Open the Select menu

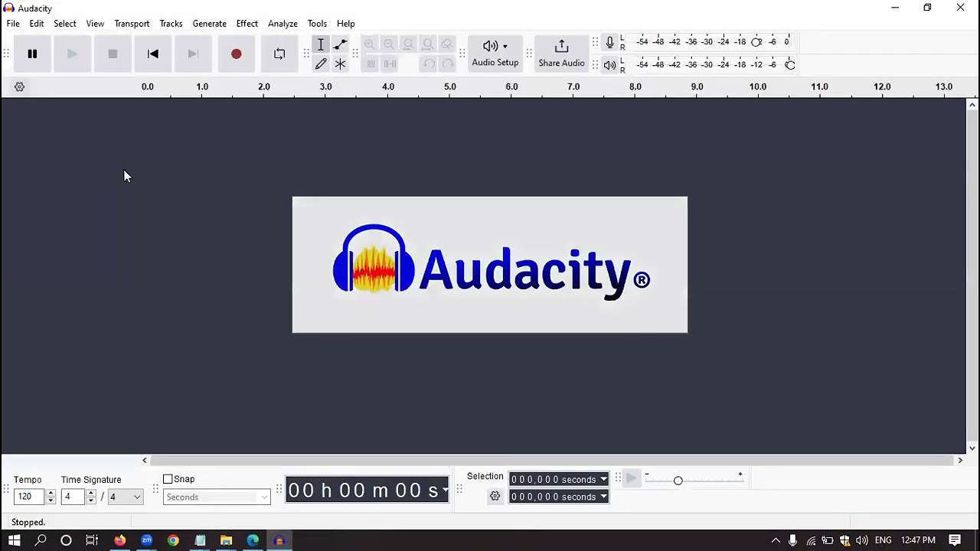point(65,24)
